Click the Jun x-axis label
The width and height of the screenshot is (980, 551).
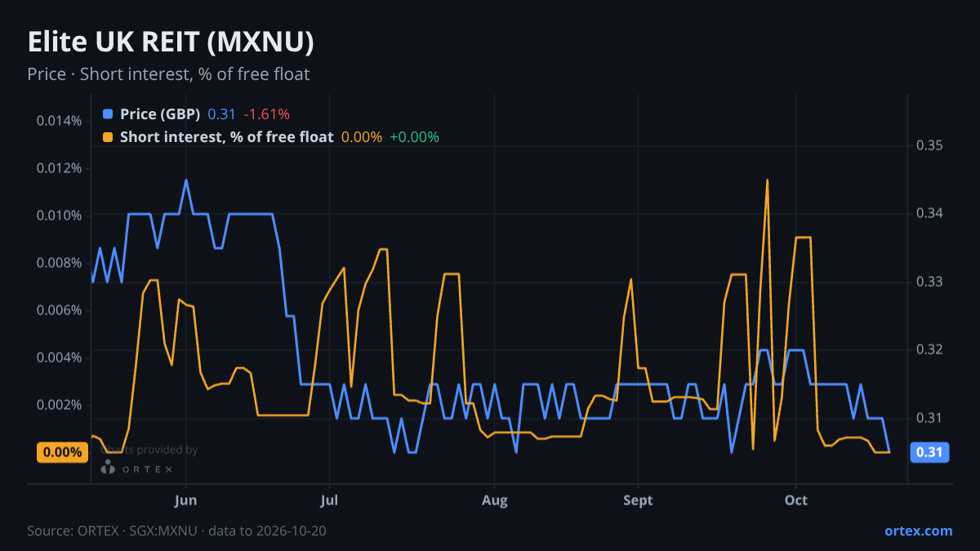tap(186, 500)
